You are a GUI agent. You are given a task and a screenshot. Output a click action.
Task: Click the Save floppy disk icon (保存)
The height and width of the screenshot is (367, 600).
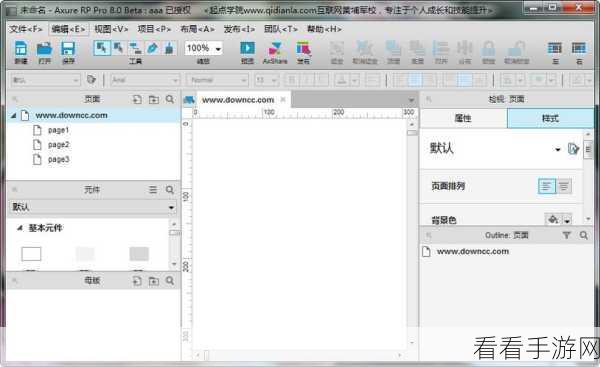click(x=68, y=49)
